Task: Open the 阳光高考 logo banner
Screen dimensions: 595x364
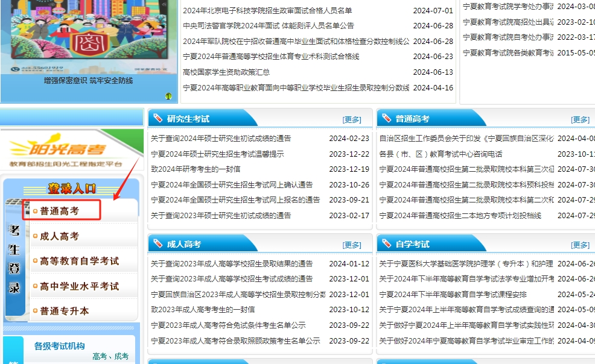Action: click(x=66, y=150)
